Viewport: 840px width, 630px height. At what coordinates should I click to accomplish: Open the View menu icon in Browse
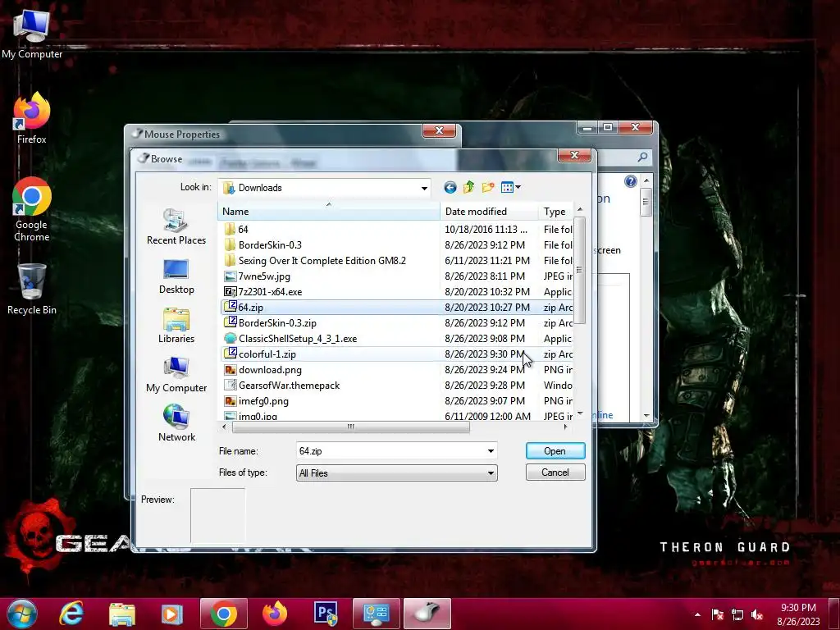click(x=510, y=187)
